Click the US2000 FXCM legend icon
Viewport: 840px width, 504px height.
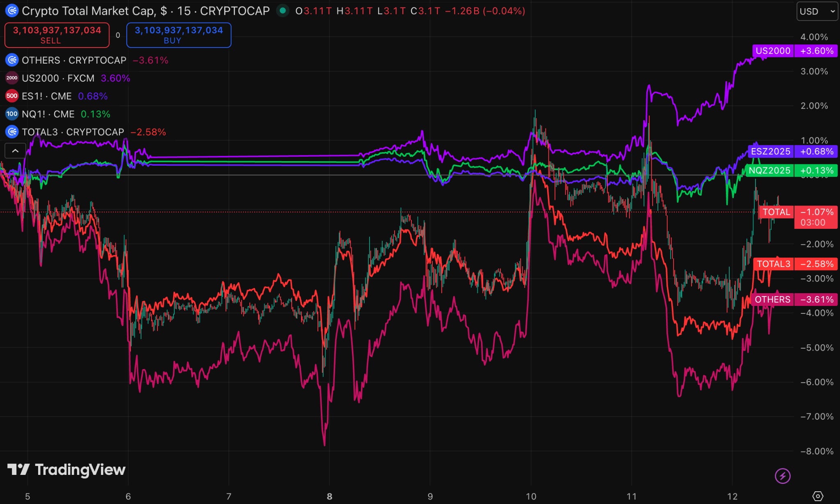pyautogui.click(x=12, y=78)
